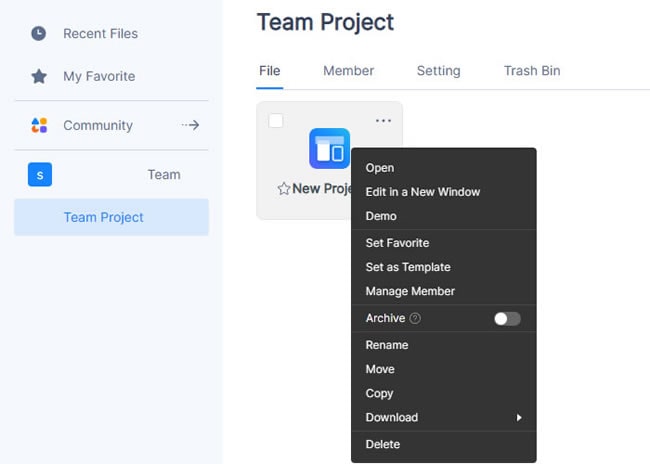650x464 pixels.
Task: Choose Demo in context menu
Action: click(x=444, y=216)
